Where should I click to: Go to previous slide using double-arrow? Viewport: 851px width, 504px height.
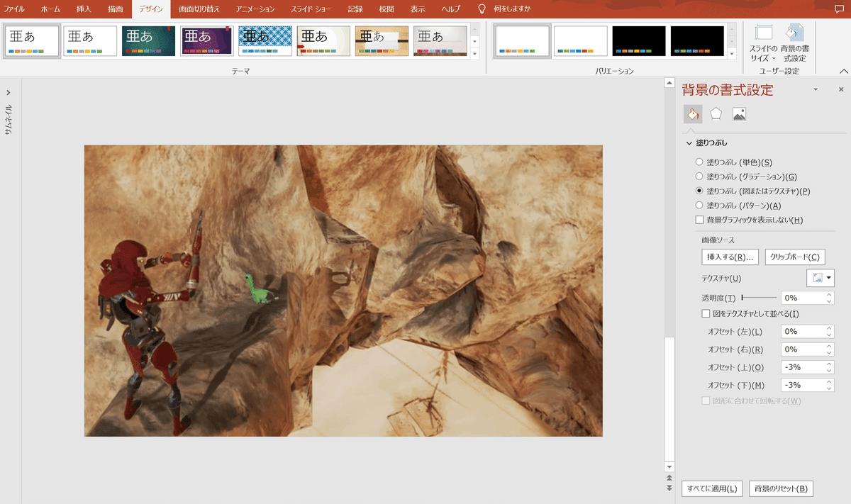pyautogui.click(x=669, y=478)
